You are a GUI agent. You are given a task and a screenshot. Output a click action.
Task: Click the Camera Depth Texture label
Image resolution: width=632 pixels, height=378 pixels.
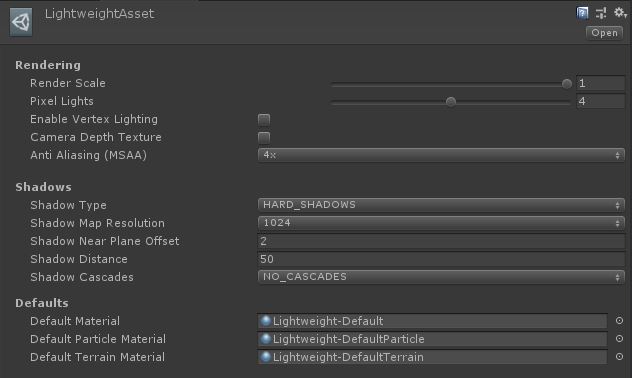[96, 137]
